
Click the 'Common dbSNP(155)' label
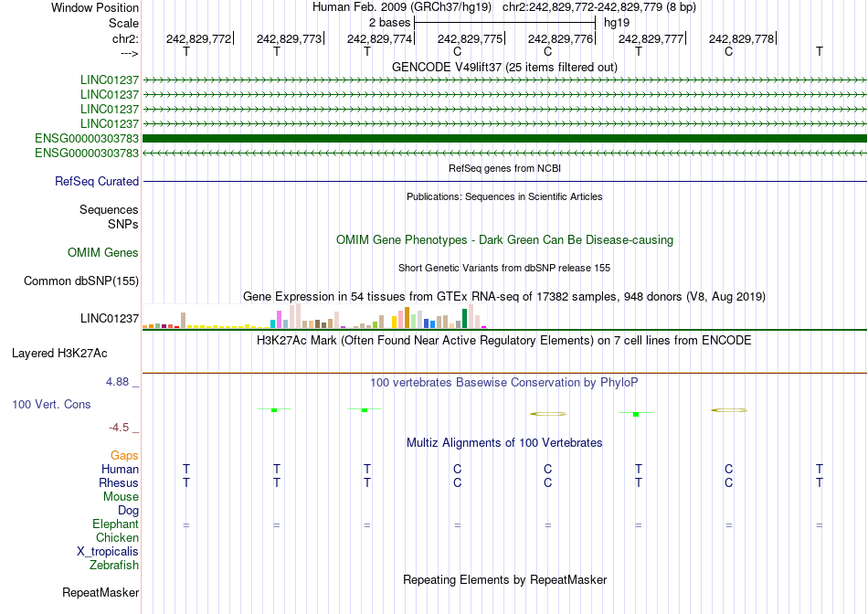tap(81, 281)
